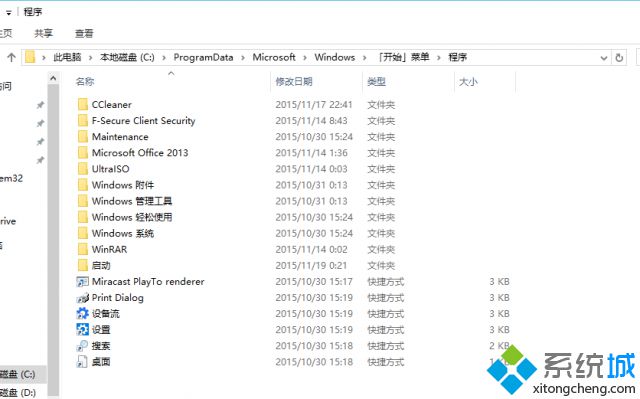Click the 搜索 date 2015/10/30 15:18
The width and height of the screenshot is (640, 399).
314,346
